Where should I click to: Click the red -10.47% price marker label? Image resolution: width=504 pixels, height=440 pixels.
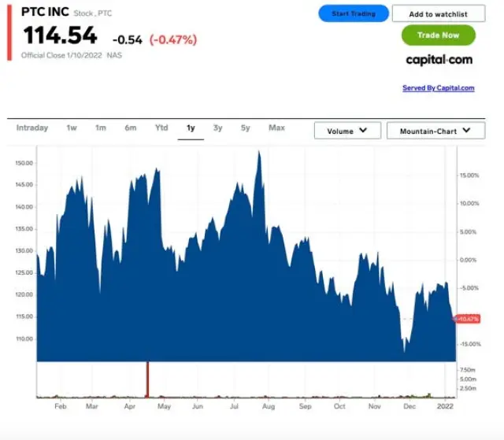coord(468,319)
